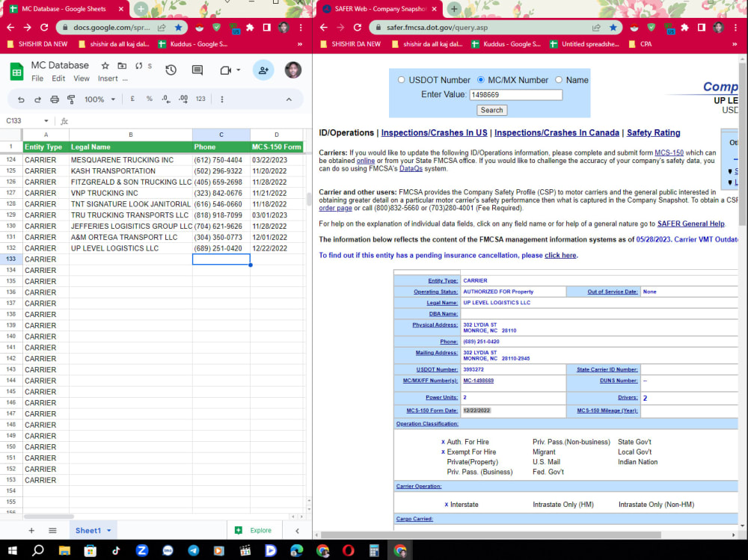Image resolution: width=748 pixels, height=560 pixels.
Task: Show more bookmarks in SAFER window
Action: click(735, 44)
